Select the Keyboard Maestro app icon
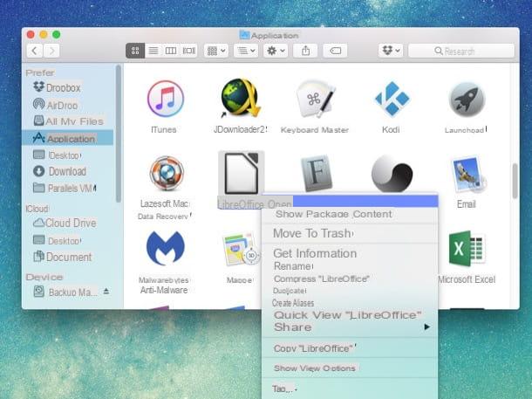Image resolution: width=532 pixels, height=399 pixels. click(316, 99)
